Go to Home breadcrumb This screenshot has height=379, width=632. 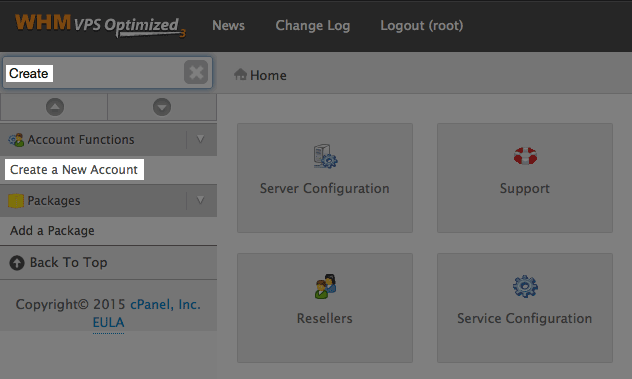pos(268,75)
